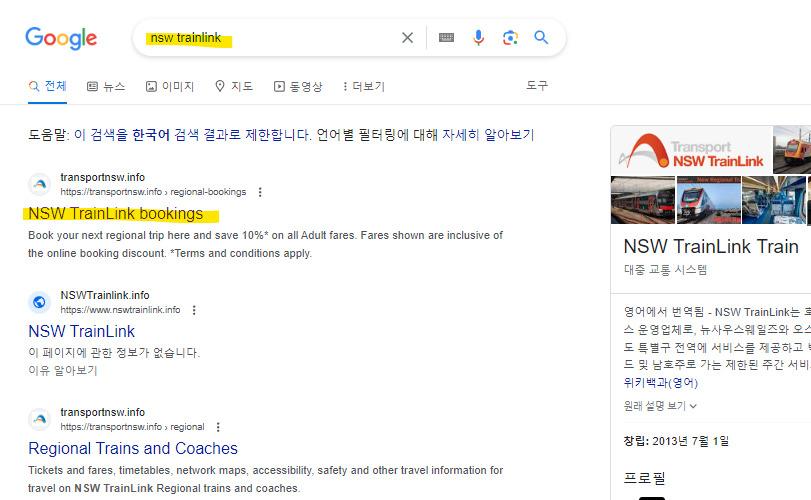Click the Google logo
811x500 pixels.
61,38
